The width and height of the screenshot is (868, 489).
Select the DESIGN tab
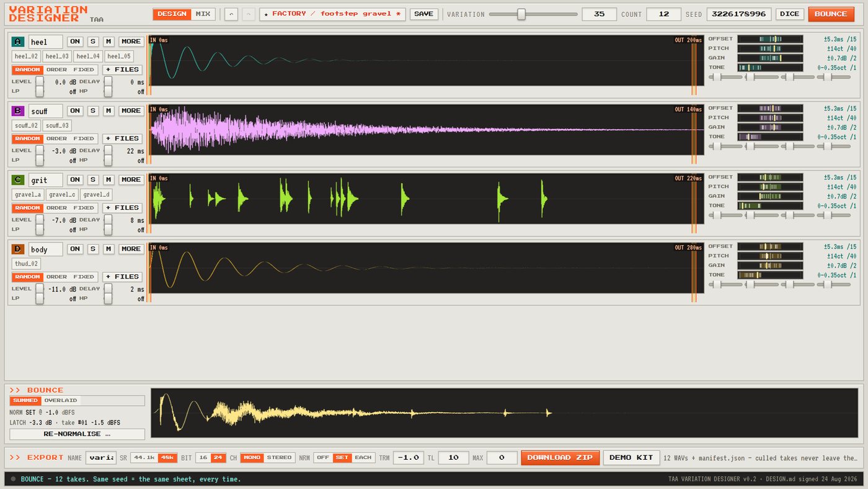172,14
